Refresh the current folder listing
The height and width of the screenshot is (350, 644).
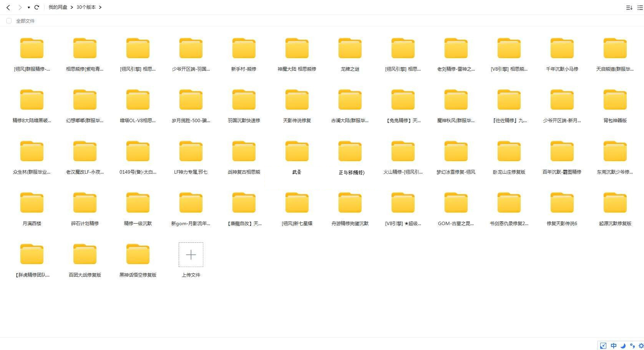(x=37, y=7)
